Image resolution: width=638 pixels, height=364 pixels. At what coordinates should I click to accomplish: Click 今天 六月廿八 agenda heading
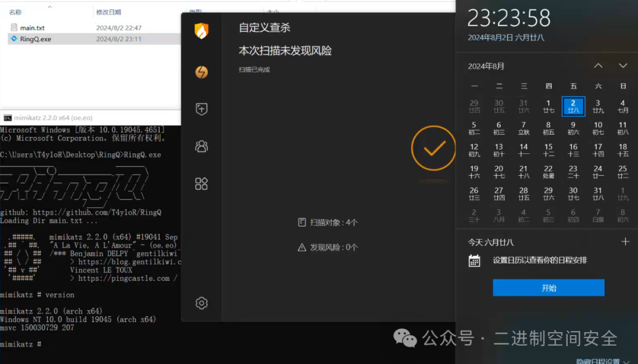491,242
